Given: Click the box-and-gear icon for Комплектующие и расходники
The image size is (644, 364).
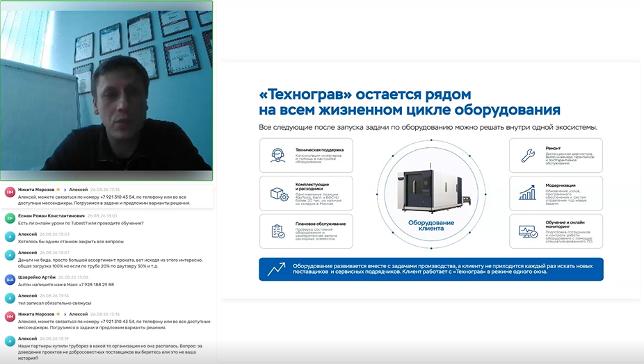Looking at the screenshot, I should point(280,194).
